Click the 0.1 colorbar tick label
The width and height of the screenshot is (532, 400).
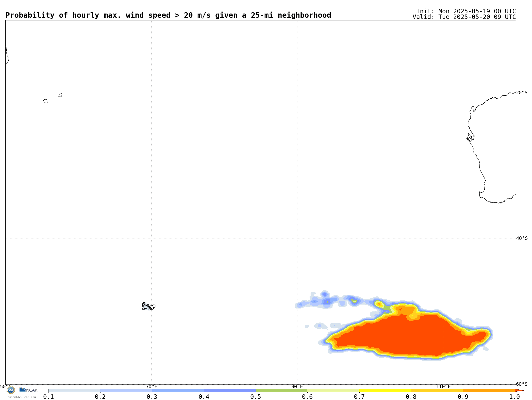(49, 397)
